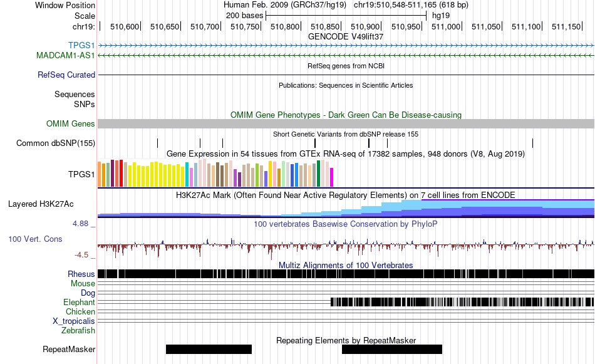Click the dark green bar in GTEx chart
Viewport: 595px width, 364px height.
pos(318,174)
